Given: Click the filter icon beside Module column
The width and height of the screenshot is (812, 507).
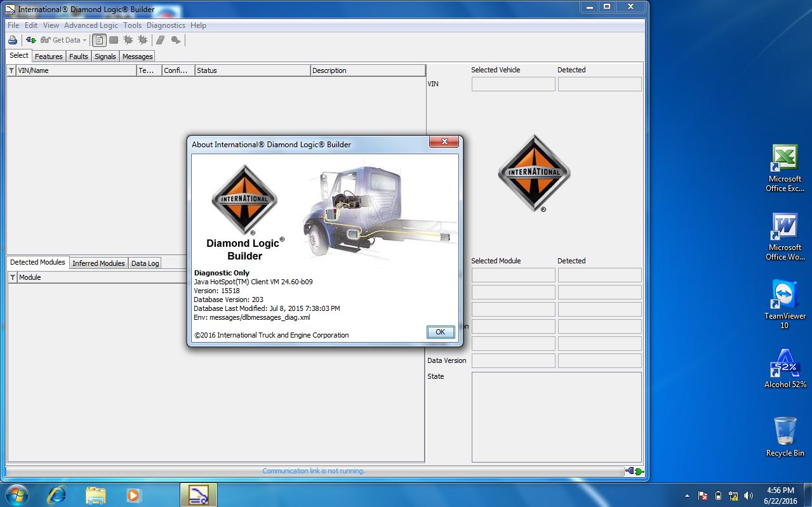Looking at the screenshot, I should pyautogui.click(x=11, y=277).
